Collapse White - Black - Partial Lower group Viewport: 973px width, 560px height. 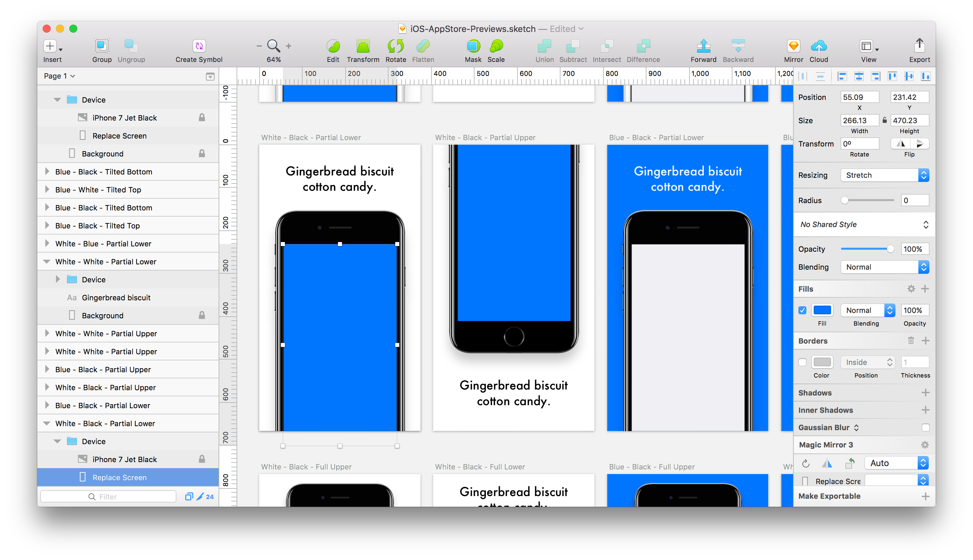[47, 423]
